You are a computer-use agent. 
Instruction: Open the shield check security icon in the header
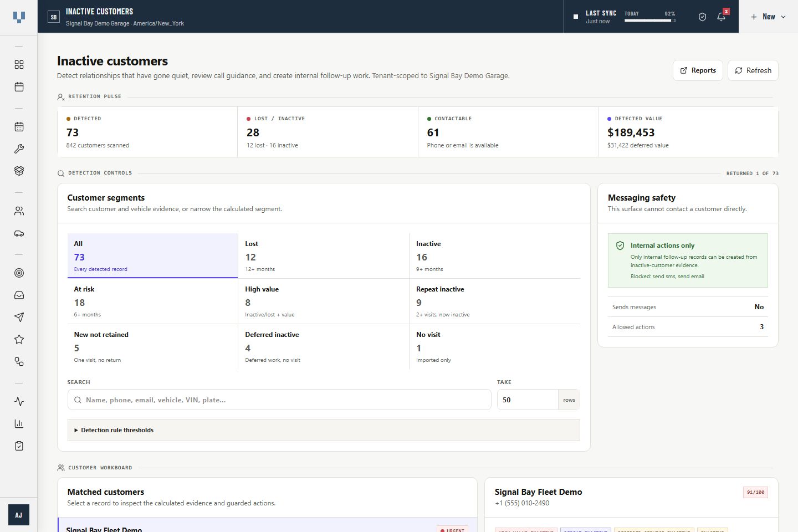tap(702, 17)
